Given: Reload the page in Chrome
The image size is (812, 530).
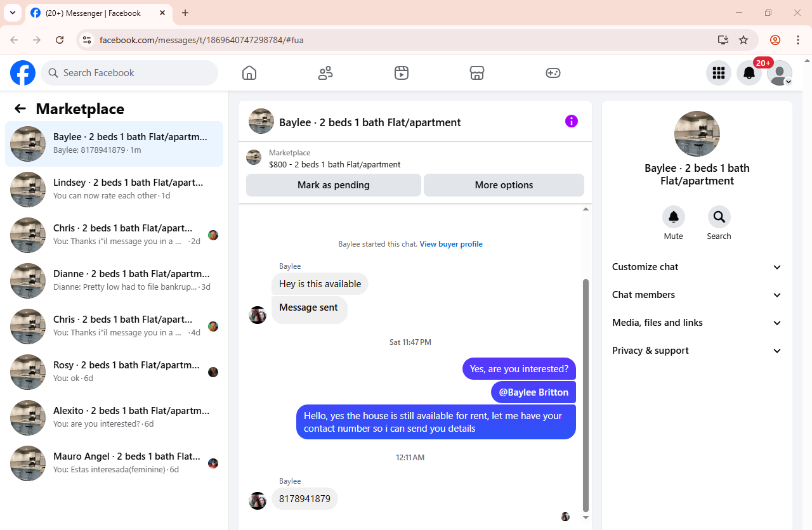Looking at the screenshot, I should 60,40.
